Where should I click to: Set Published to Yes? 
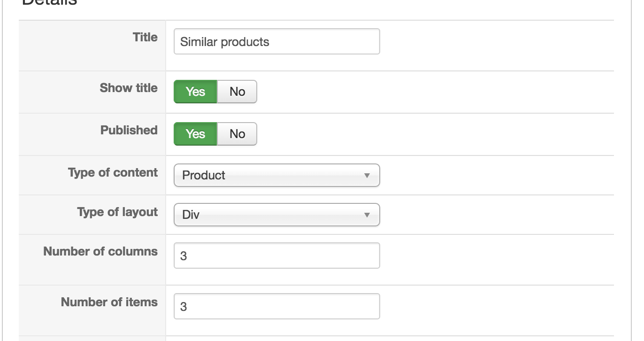pyautogui.click(x=195, y=134)
